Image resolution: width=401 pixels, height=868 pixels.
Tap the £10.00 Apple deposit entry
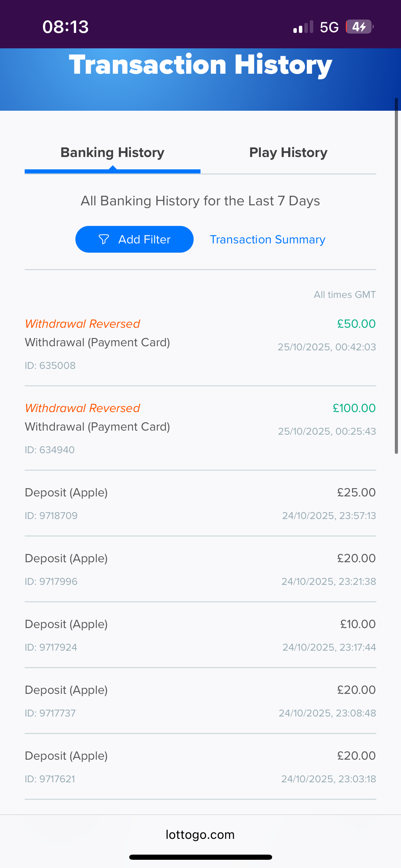tap(200, 635)
